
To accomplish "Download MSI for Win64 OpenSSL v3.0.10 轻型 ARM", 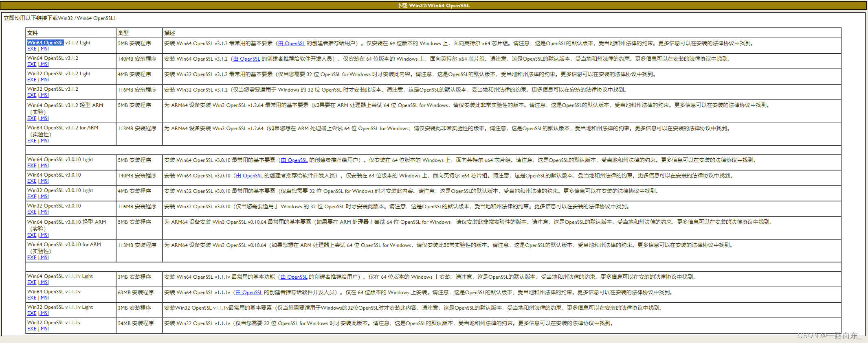I will coord(44,235).
